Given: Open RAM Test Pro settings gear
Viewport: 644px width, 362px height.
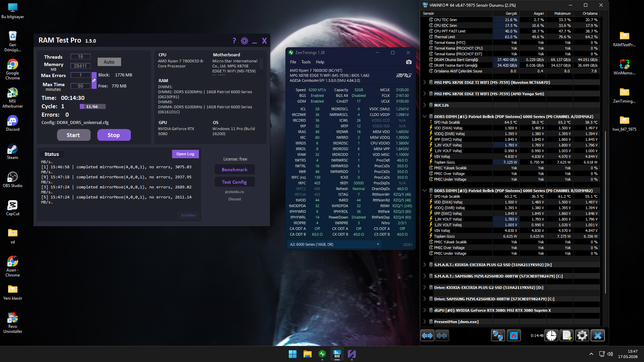Looking at the screenshot, I should 245,41.
